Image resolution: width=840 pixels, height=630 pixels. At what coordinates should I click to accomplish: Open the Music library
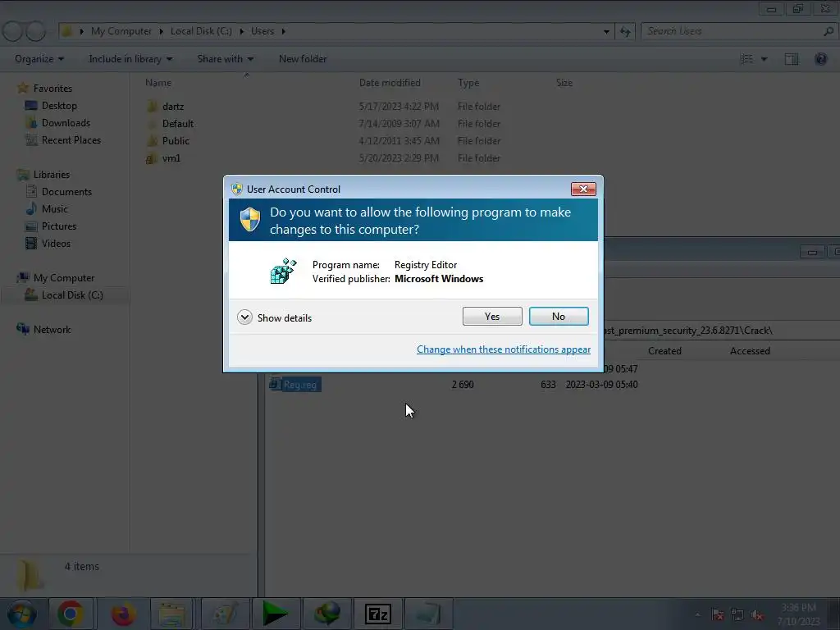[54, 208]
